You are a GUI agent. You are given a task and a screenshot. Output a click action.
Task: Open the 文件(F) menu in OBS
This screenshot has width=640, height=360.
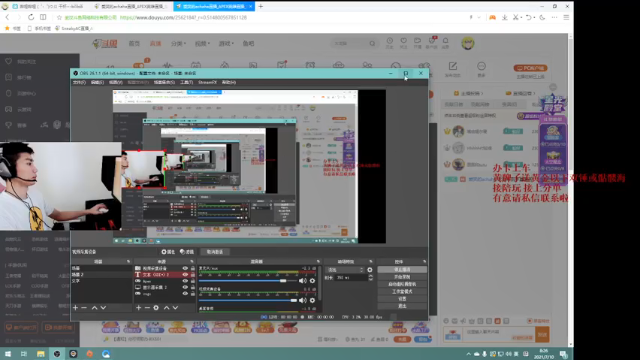point(79,82)
